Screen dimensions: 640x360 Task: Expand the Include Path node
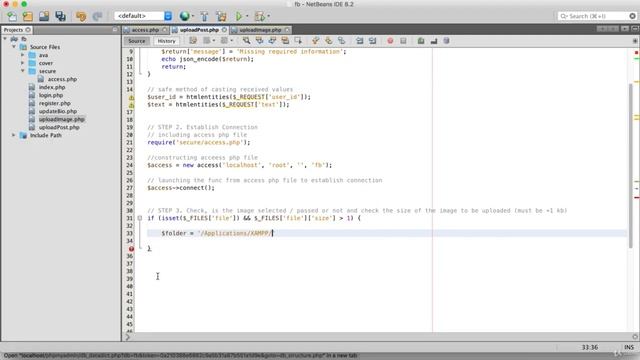point(14,135)
